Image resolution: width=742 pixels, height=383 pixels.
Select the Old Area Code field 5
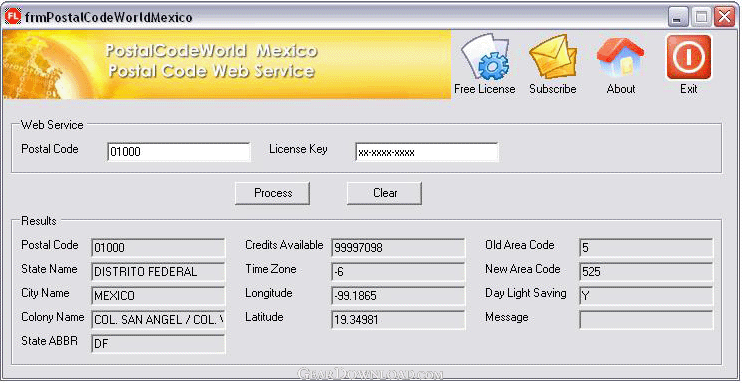(x=646, y=248)
